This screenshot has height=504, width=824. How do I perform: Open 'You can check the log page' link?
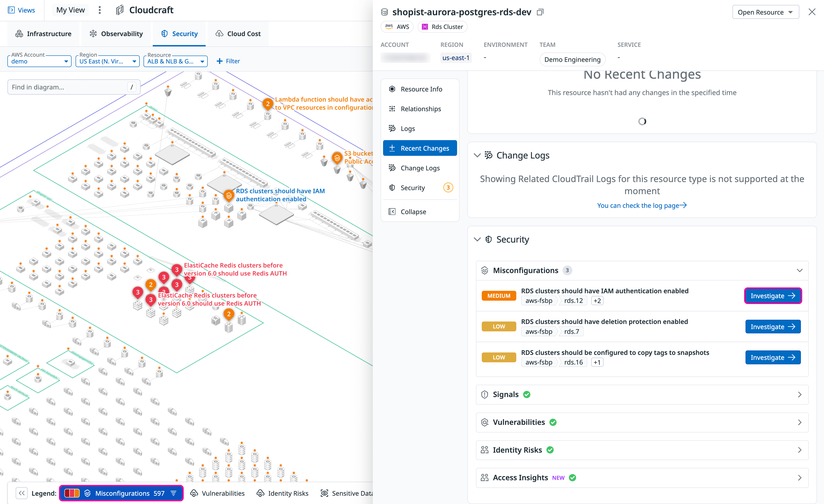pyautogui.click(x=642, y=205)
